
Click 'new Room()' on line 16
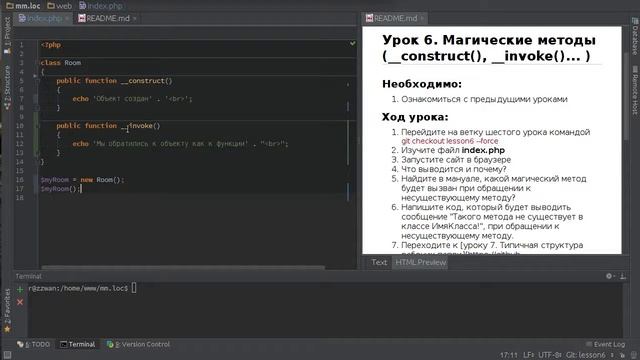click(101, 180)
